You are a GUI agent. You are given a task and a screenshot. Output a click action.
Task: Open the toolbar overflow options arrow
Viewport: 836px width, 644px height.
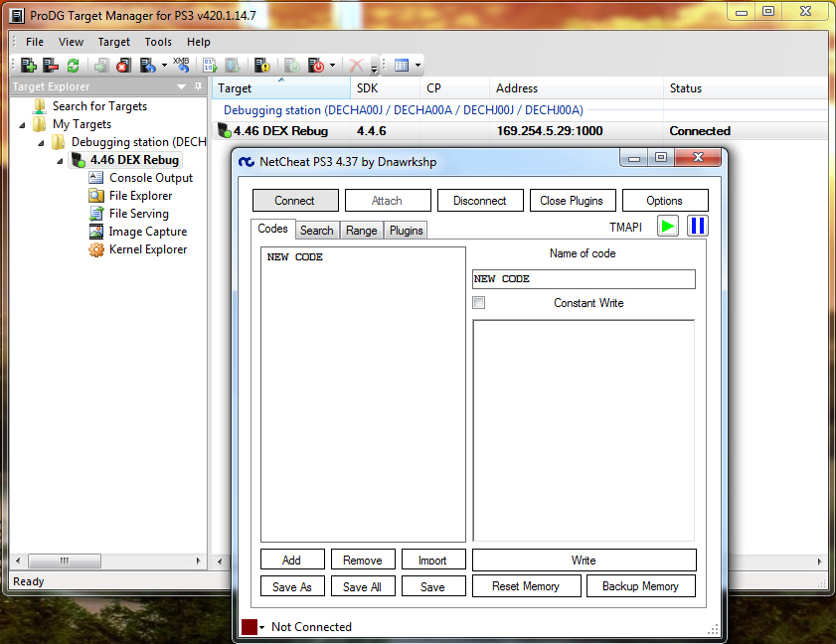pyautogui.click(x=375, y=69)
